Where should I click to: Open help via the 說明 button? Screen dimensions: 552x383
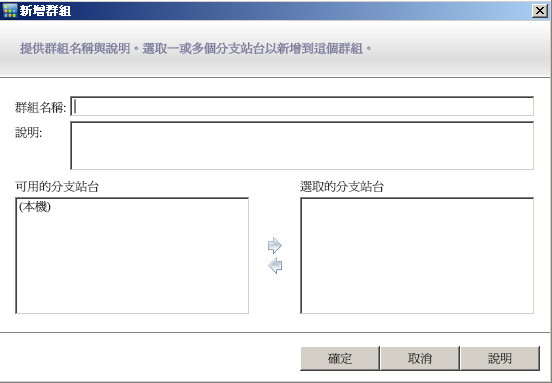point(500,358)
